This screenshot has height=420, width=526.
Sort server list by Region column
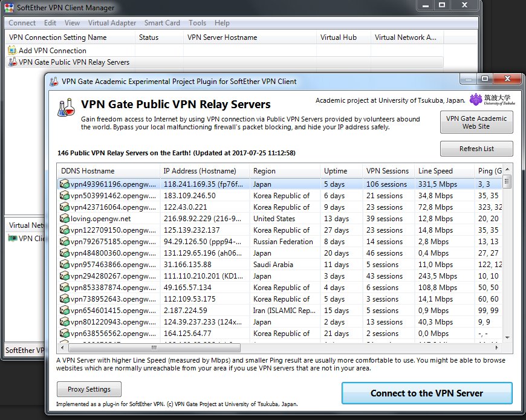[x=285, y=171]
